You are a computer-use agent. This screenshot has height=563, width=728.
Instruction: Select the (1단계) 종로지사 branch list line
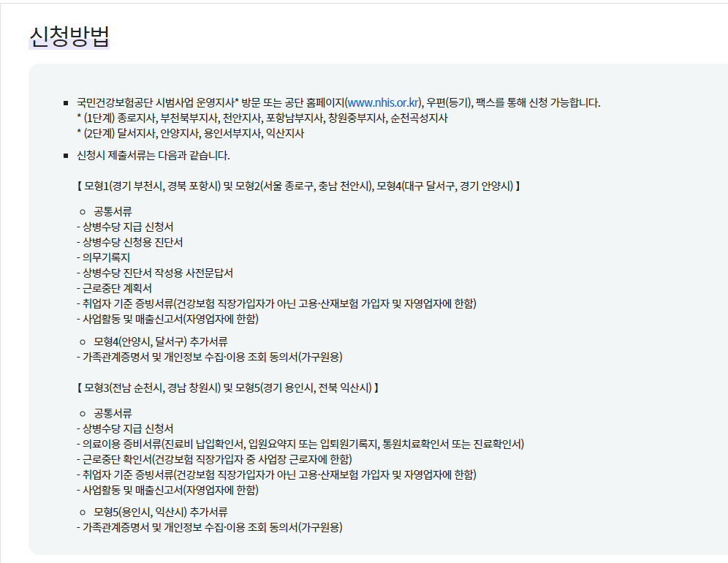(x=262, y=118)
